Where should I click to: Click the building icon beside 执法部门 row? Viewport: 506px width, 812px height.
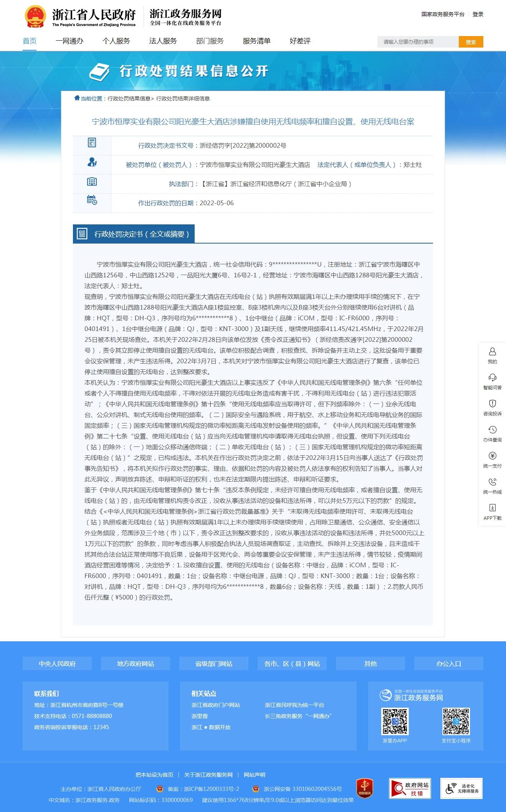coord(92,181)
